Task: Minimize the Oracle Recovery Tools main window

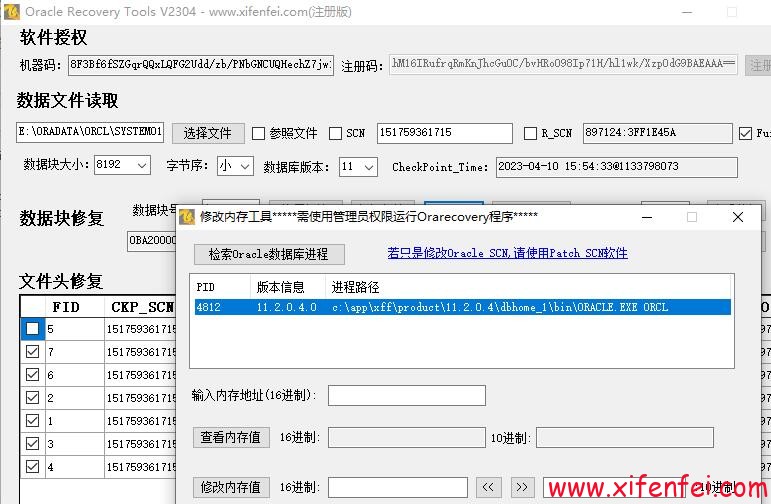Action: pyautogui.click(x=687, y=12)
